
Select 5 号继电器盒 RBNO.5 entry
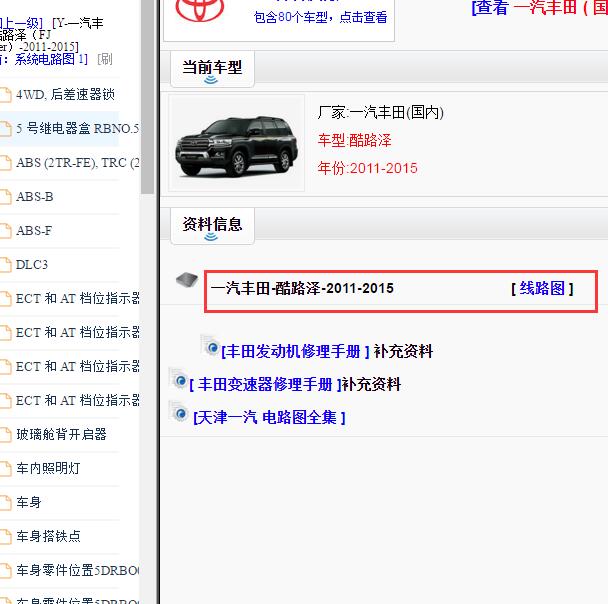(x=78, y=128)
